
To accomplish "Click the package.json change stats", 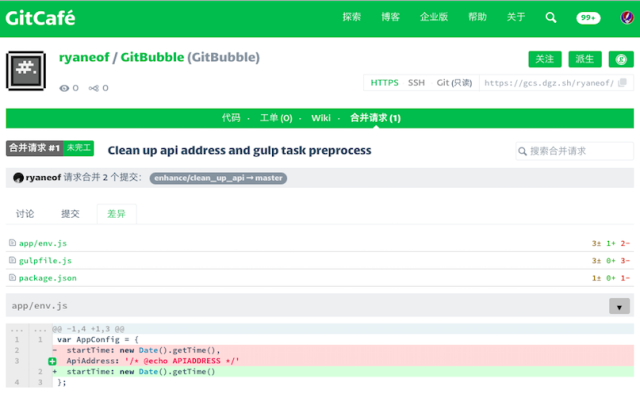I will click(611, 278).
